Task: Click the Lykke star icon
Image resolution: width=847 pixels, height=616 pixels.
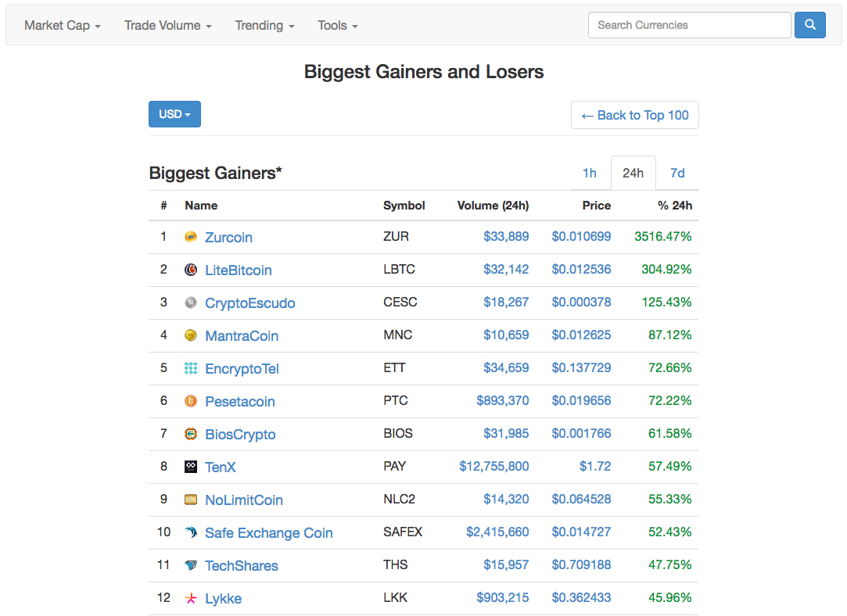Action: pos(191,598)
